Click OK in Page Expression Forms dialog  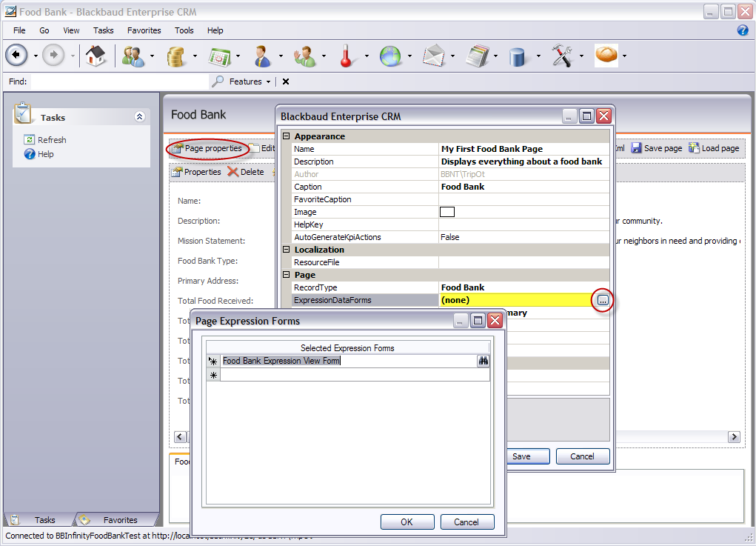pyautogui.click(x=407, y=522)
